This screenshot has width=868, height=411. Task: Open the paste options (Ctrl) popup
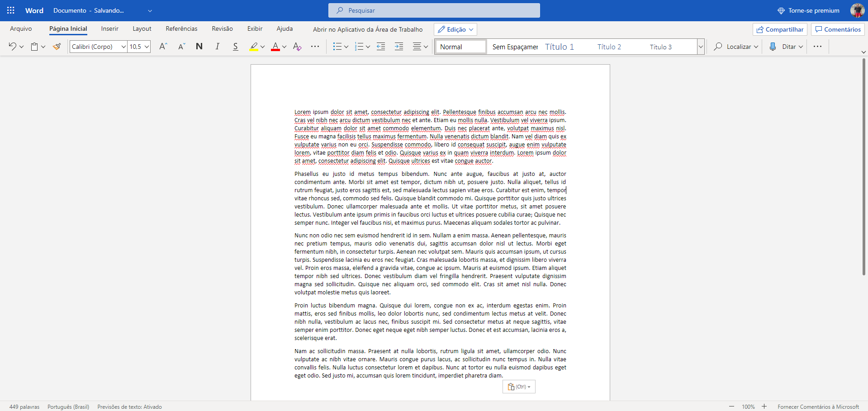519,387
